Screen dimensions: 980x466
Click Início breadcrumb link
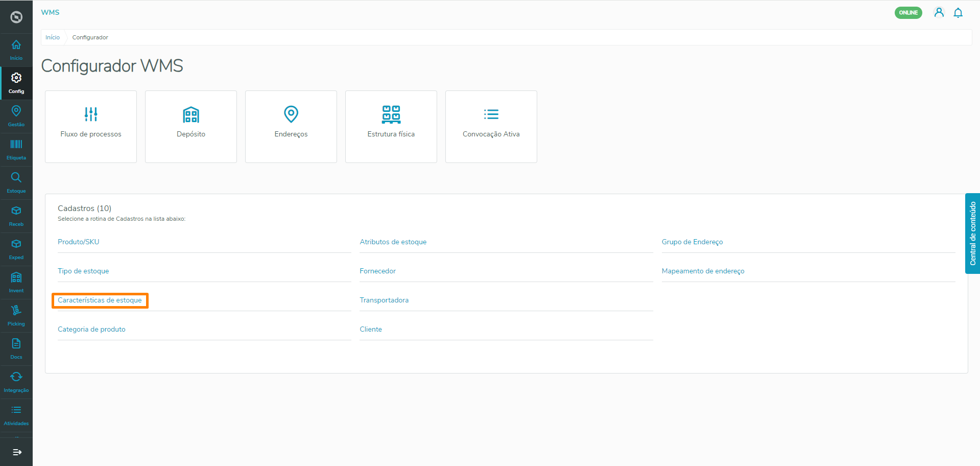(x=53, y=37)
